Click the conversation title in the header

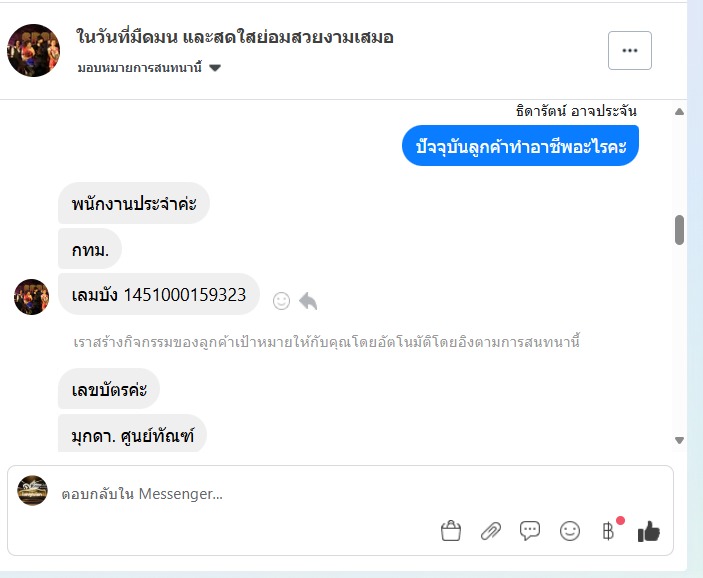[x=235, y=38]
